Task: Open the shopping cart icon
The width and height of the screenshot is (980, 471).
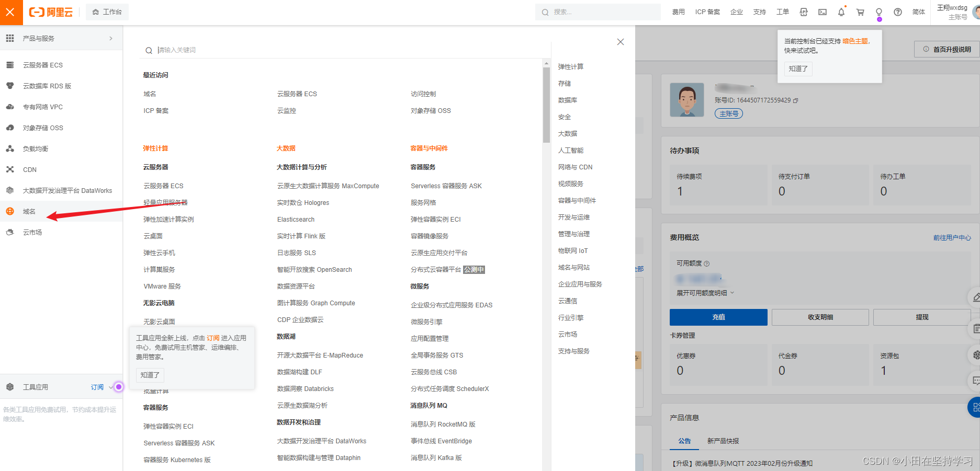Action: pyautogui.click(x=860, y=12)
